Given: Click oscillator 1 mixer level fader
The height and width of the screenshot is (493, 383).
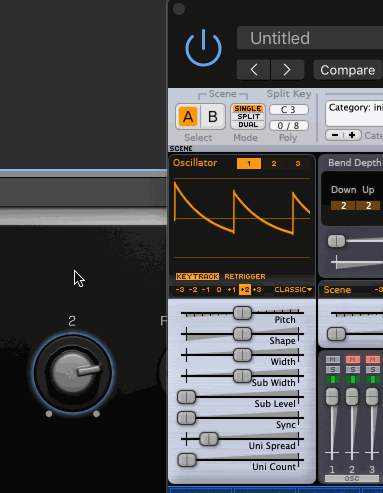Looking at the screenshot, I should click(332, 396).
